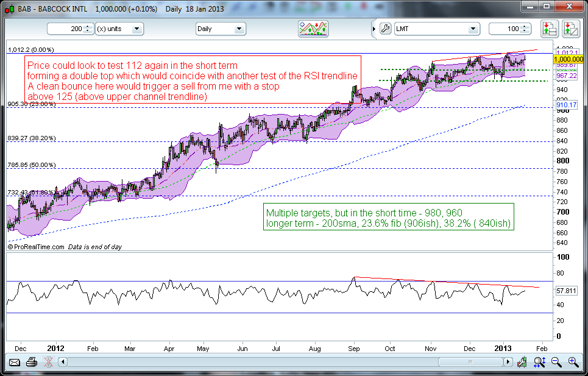Toggle the crossed-out alert icon at bottom

[47, 363]
